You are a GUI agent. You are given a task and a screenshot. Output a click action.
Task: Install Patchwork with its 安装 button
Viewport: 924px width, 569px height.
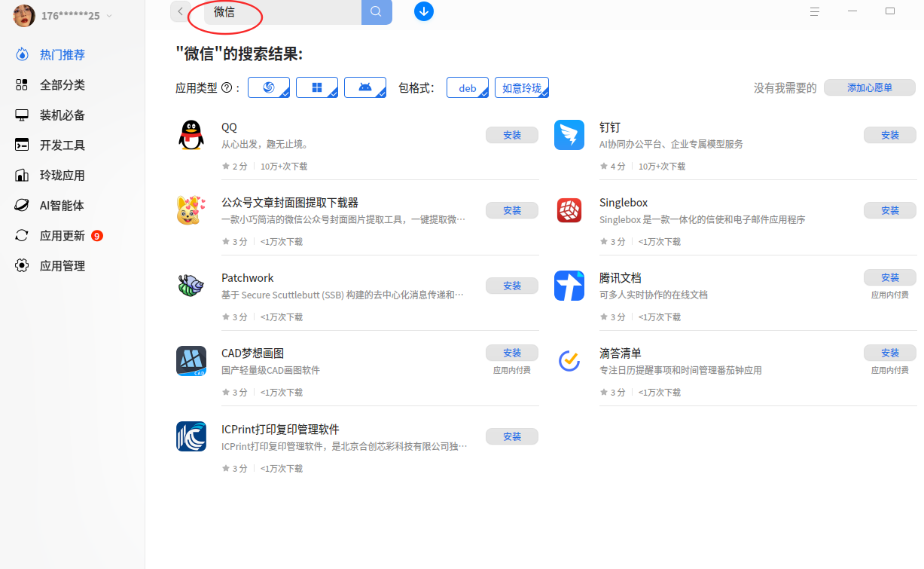pos(512,286)
